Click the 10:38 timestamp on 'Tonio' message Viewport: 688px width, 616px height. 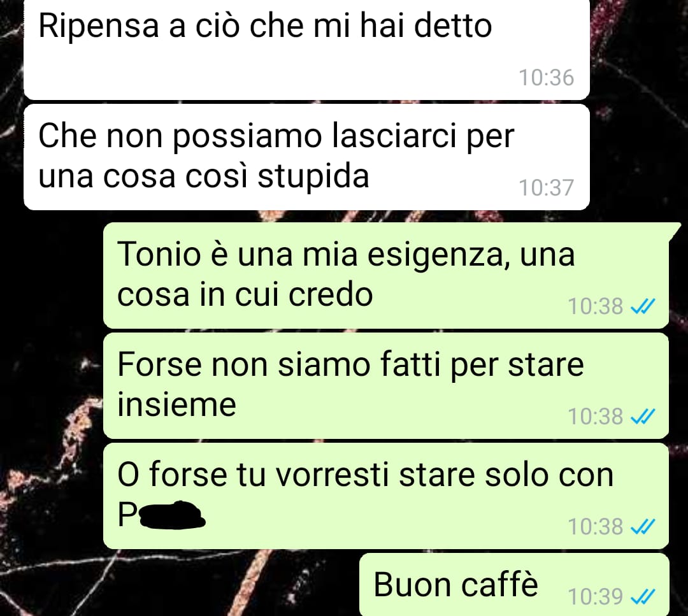[596, 306]
